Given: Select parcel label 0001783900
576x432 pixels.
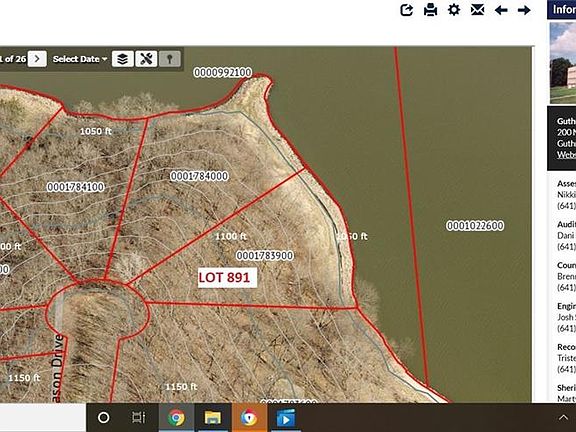Looking at the screenshot, I should pos(265,255).
